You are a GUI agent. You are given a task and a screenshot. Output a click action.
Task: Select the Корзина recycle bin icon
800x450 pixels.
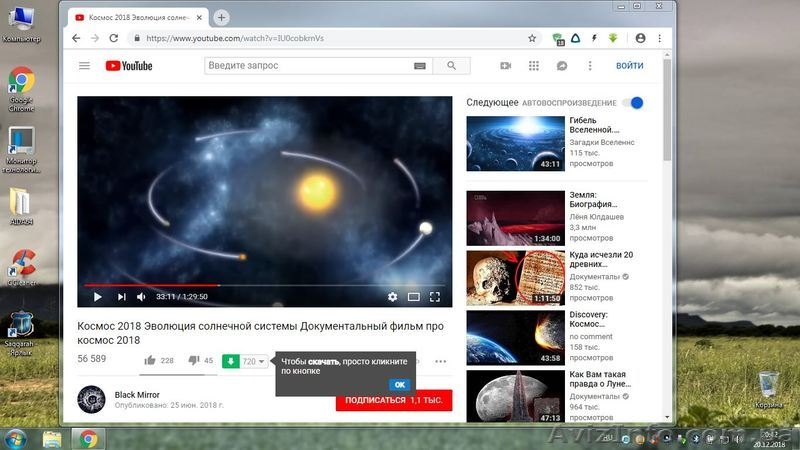click(768, 390)
